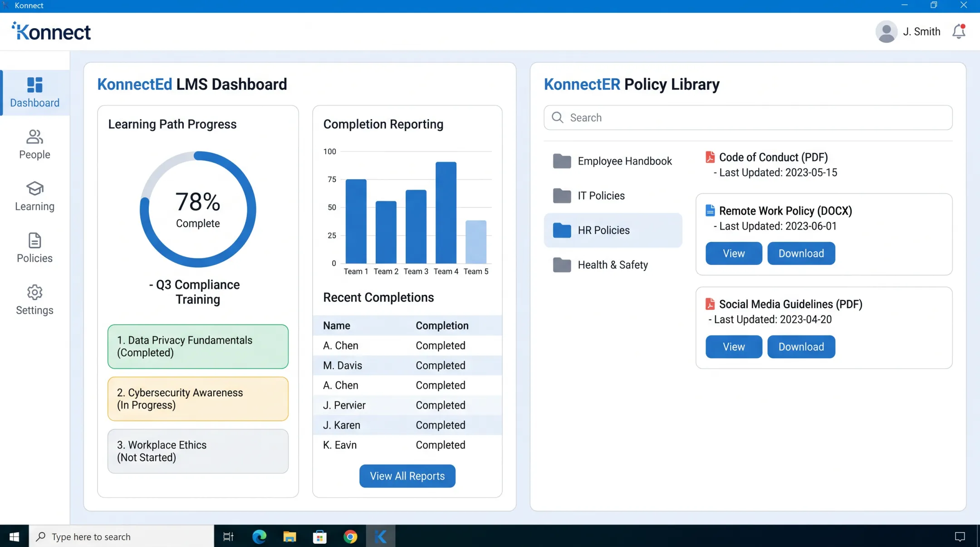This screenshot has width=980, height=547.
Task: View the Social Media Guidelines document
Action: (734, 347)
